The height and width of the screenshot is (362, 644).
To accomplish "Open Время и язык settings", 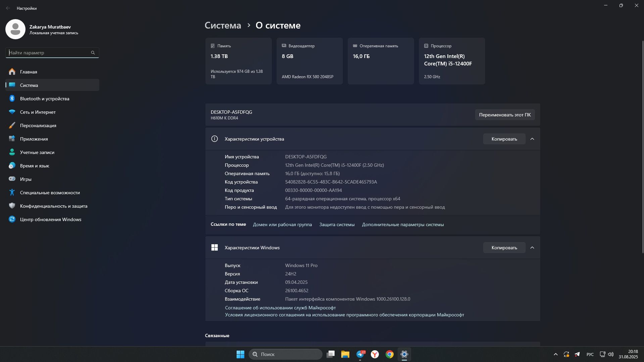I will click(x=52, y=166).
